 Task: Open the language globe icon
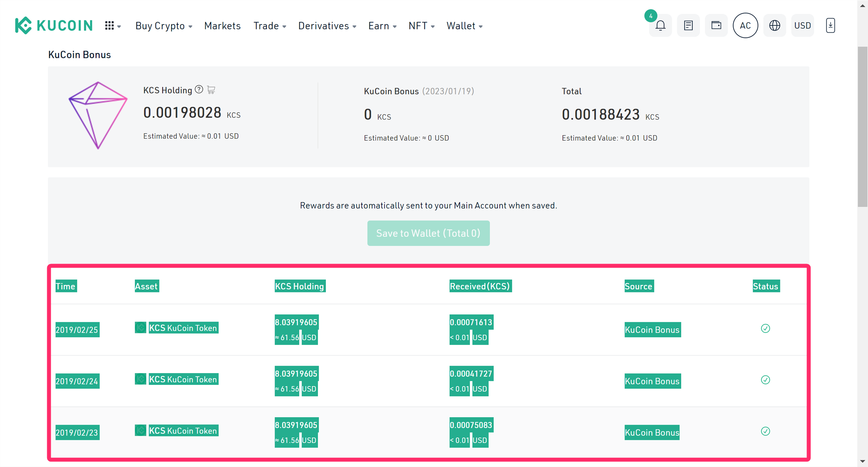pos(774,26)
